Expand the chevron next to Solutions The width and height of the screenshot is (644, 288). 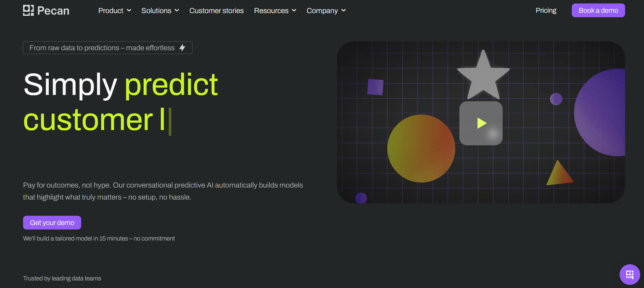tap(177, 10)
